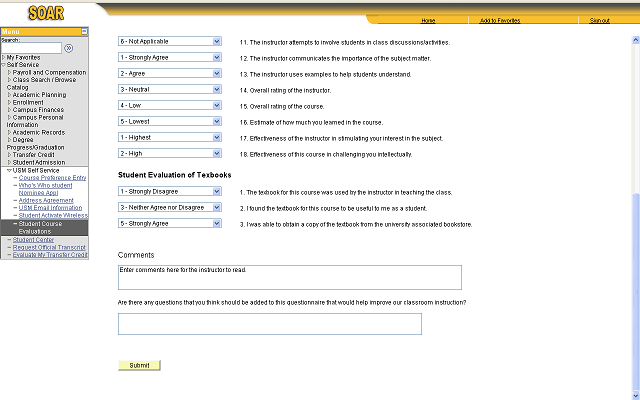
Task: Click the instructor comments text box
Action: [290, 278]
